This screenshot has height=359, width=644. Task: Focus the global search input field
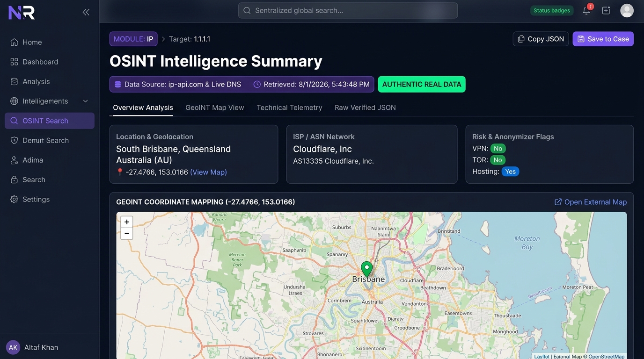point(348,10)
